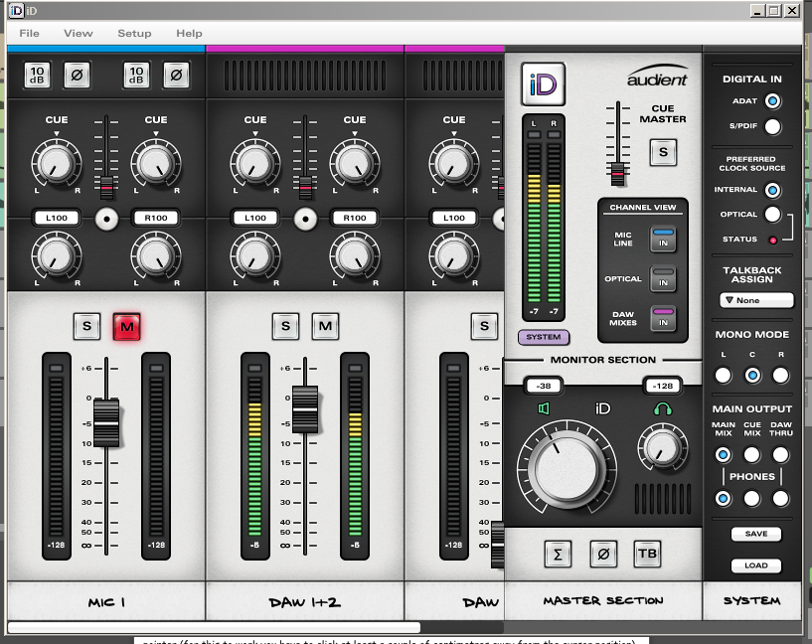Set Mono Mode to L
This screenshot has width=812, height=644.
[x=724, y=376]
